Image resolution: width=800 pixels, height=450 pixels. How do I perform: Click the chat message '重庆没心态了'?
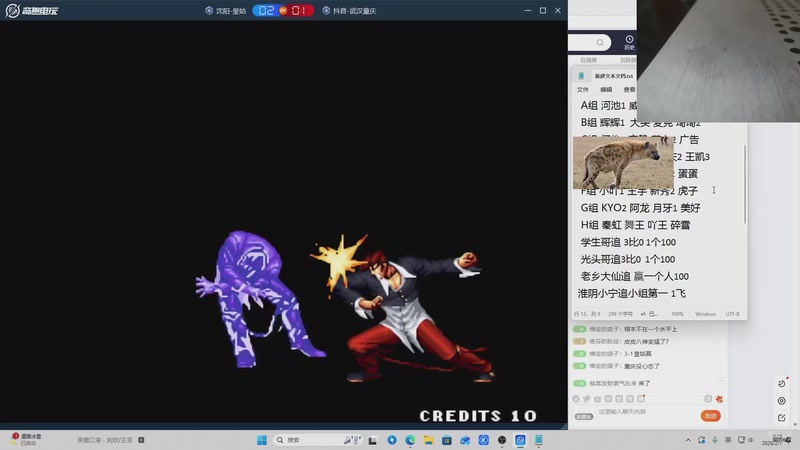pos(642,366)
